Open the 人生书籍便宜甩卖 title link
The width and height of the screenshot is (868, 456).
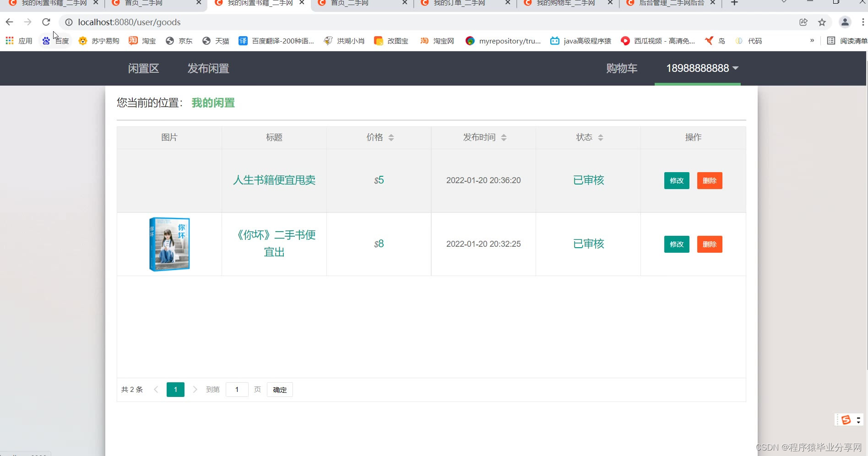click(x=274, y=180)
